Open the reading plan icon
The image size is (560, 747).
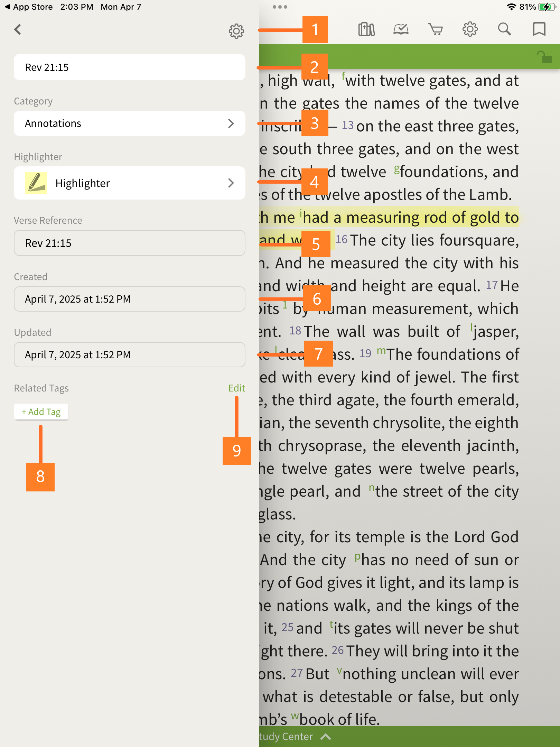pos(401,29)
